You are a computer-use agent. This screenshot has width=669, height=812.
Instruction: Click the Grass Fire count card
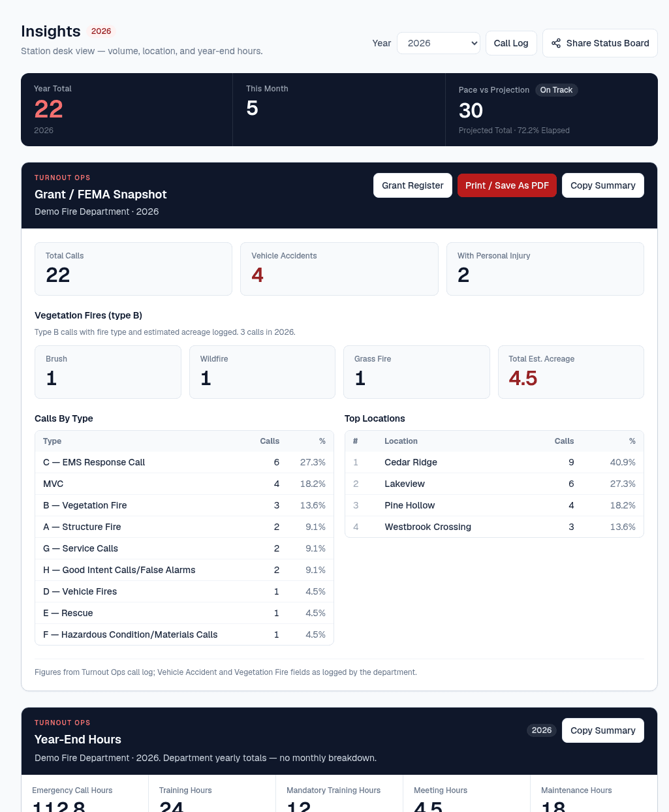click(x=416, y=372)
